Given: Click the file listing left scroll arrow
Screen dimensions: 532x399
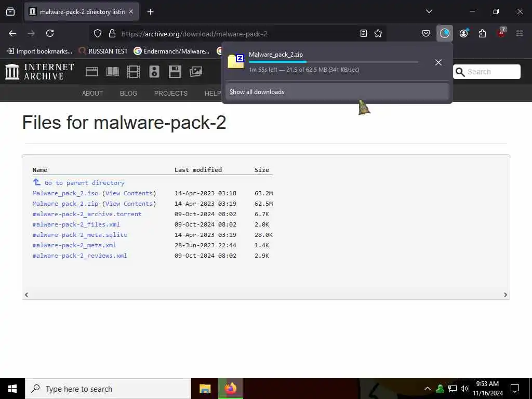Looking at the screenshot, I should pos(26,295).
